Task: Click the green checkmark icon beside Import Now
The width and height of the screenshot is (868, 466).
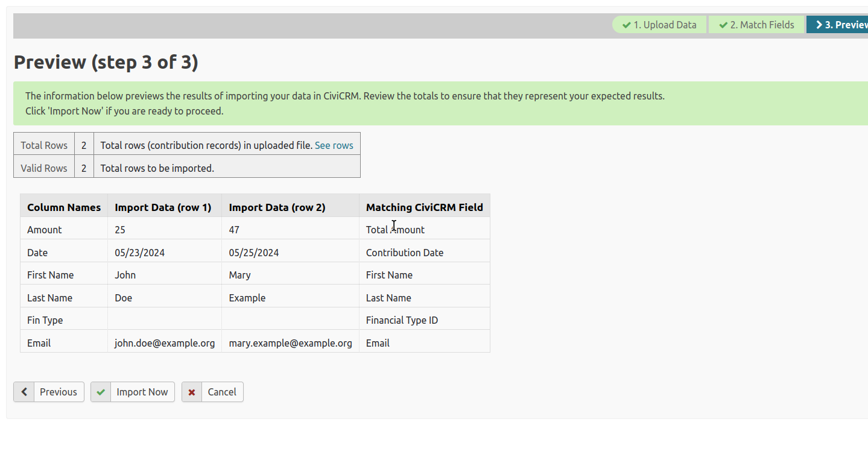Action: [x=101, y=392]
